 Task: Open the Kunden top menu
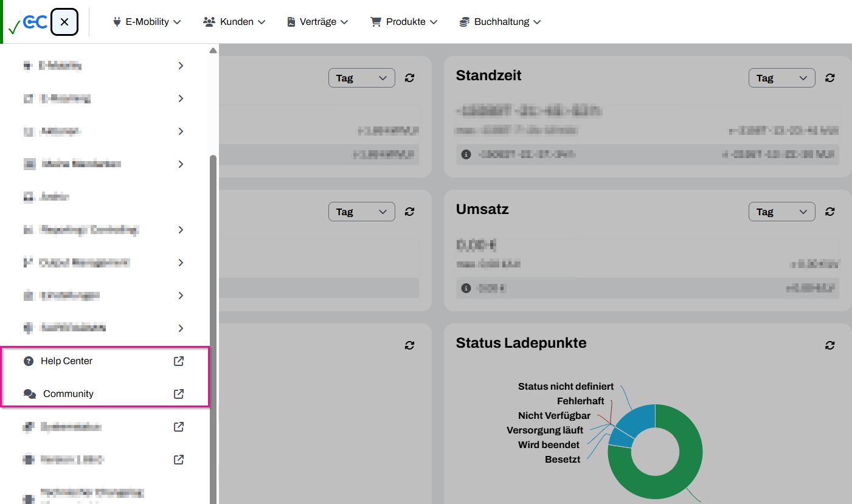234,22
